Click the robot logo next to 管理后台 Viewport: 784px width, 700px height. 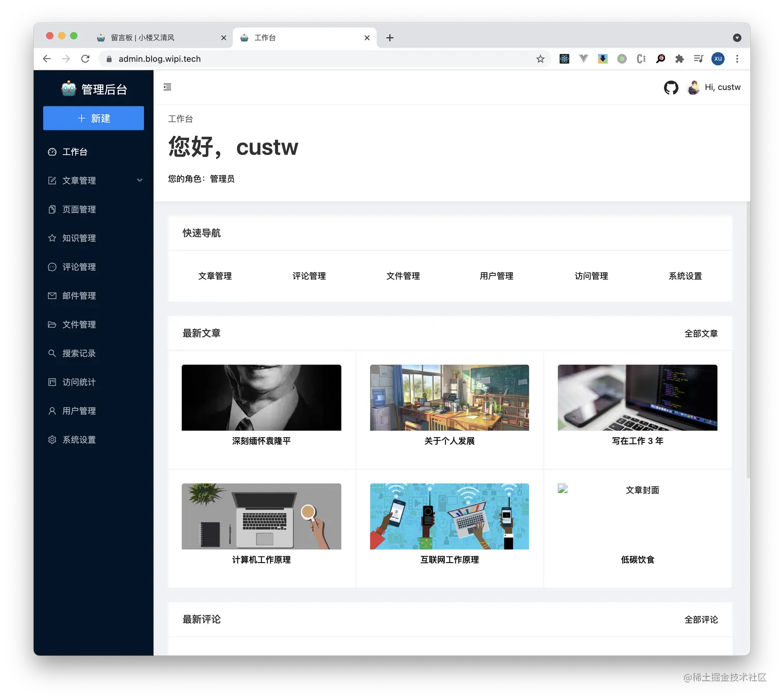click(x=68, y=88)
